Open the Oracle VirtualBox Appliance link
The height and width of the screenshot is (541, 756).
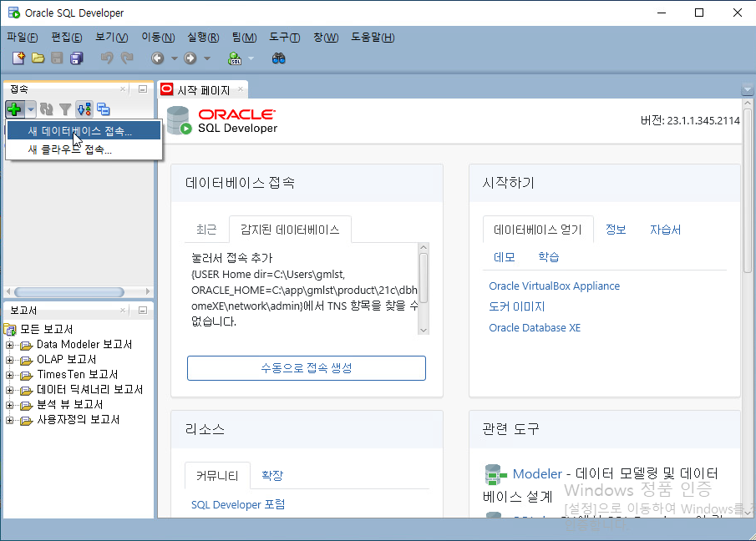pyautogui.click(x=555, y=286)
